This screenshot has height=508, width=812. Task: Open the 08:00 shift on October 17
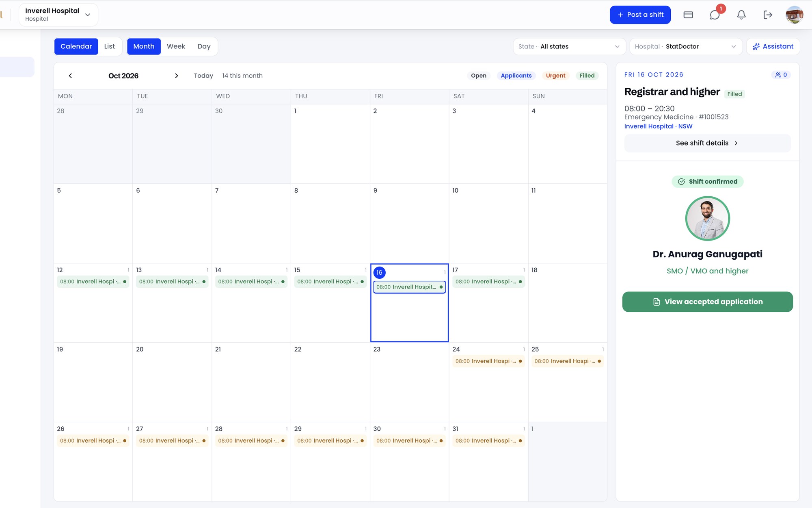pyautogui.click(x=488, y=282)
